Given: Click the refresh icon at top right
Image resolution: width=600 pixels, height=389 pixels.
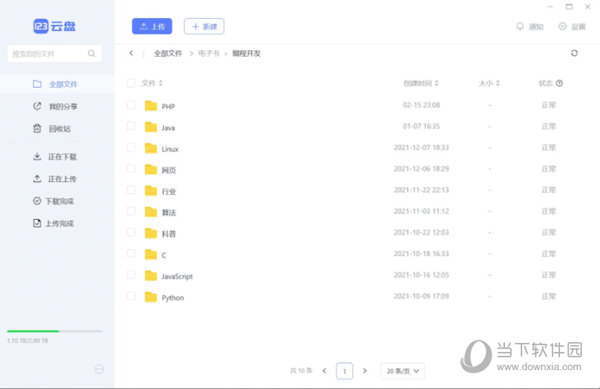Looking at the screenshot, I should pos(574,53).
